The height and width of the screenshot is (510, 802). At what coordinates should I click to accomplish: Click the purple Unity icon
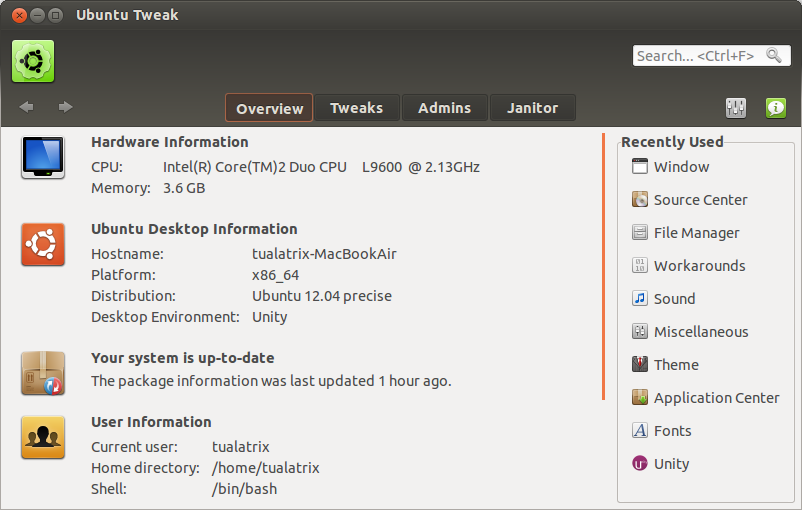(x=640, y=463)
